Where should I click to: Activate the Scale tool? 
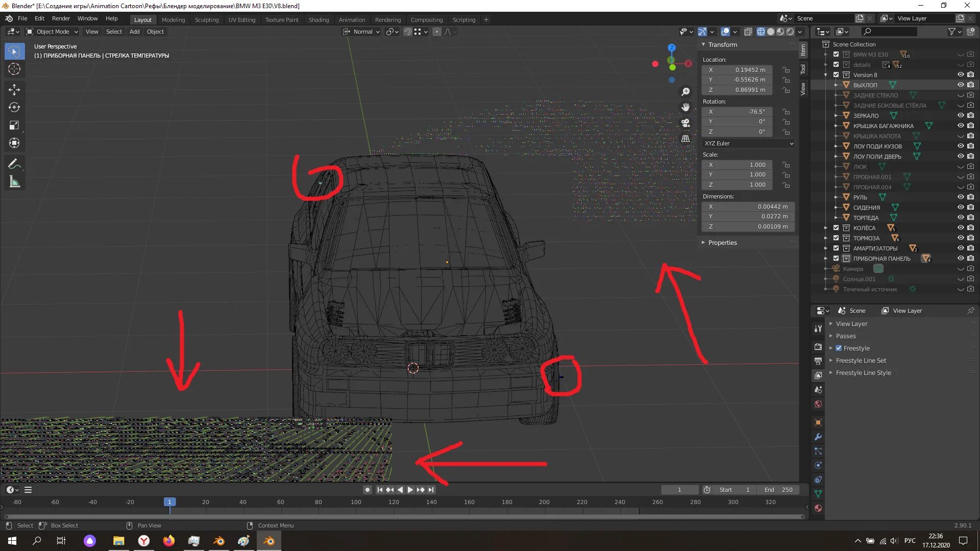pyautogui.click(x=14, y=126)
